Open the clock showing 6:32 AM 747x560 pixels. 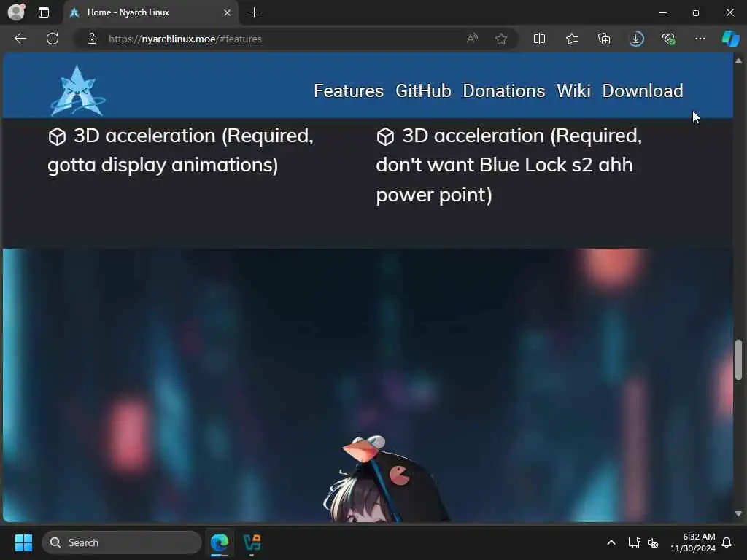693,542
